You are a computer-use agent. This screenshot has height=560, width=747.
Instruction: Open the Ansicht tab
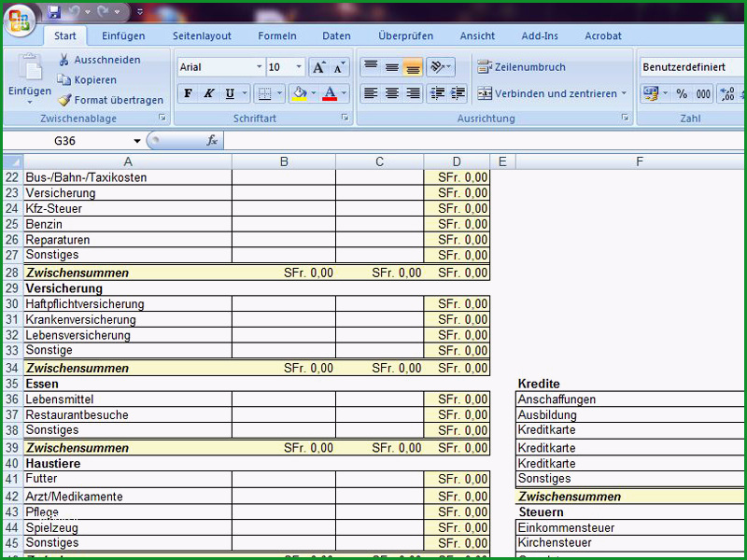point(477,35)
